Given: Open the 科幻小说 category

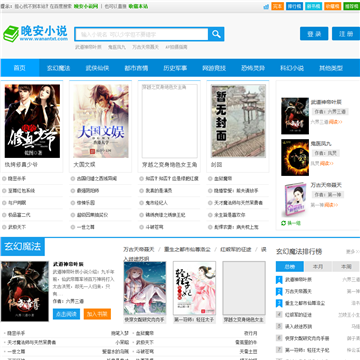Looking at the screenshot, I should click(292, 68).
